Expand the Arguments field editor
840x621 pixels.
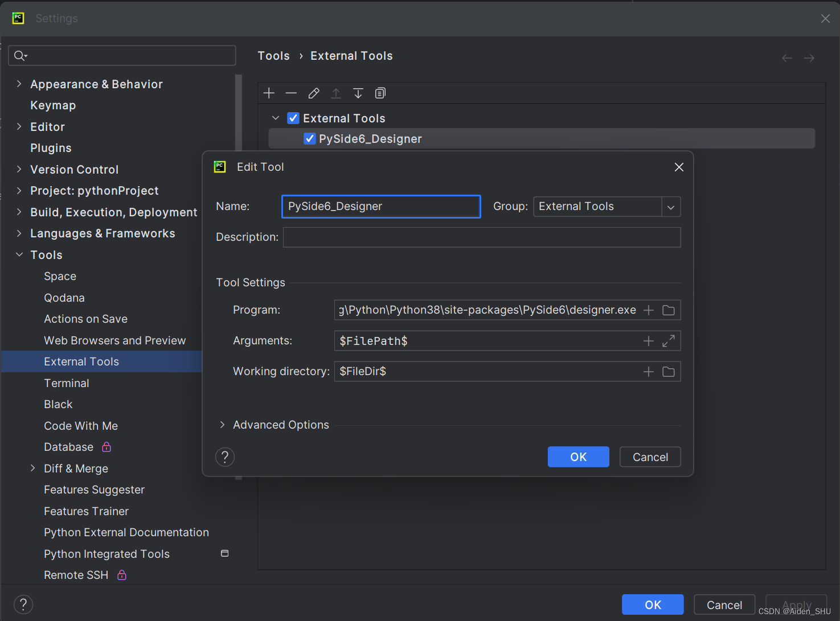click(669, 341)
